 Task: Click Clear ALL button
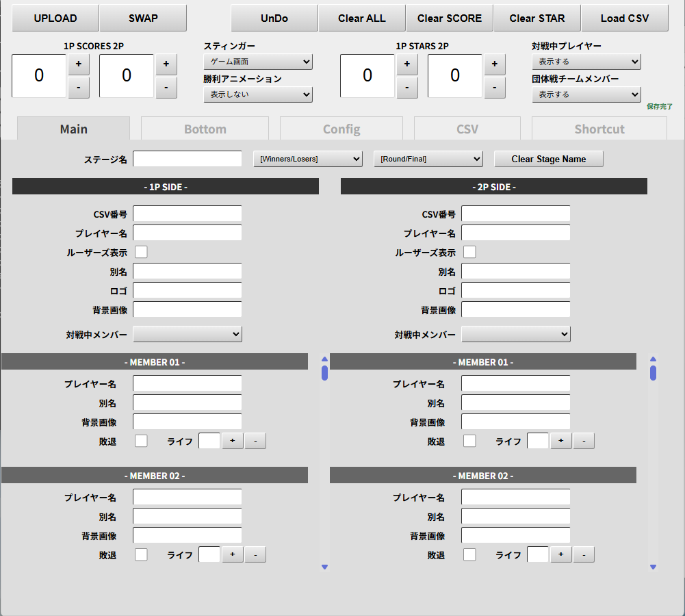tap(362, 18)
